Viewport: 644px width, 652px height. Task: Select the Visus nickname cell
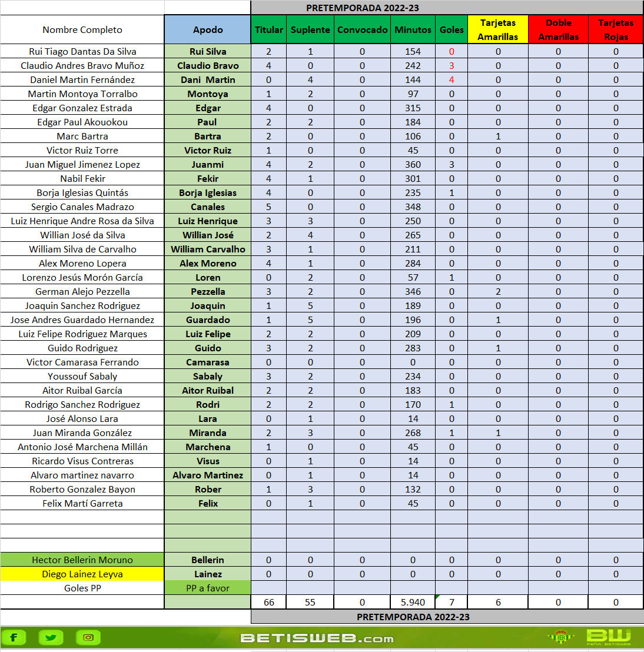pos(208,461)
